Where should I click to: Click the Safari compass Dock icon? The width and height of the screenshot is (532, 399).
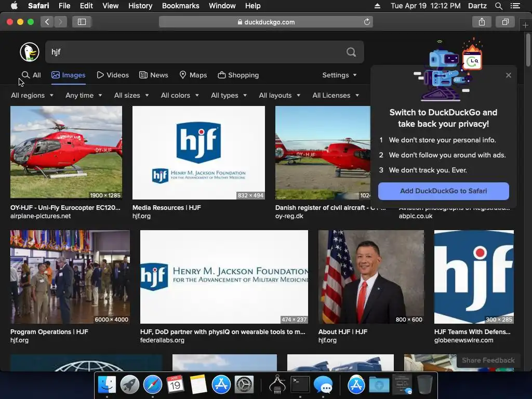tap(153, 384)
